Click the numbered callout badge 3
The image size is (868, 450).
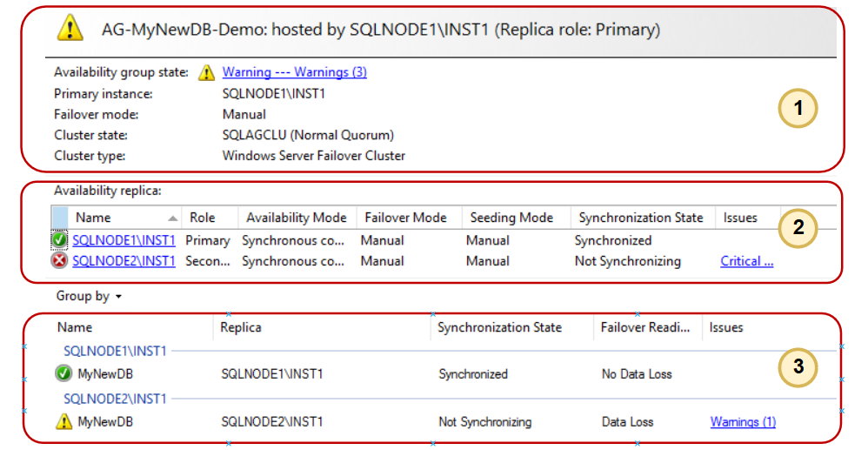(798, 366)
